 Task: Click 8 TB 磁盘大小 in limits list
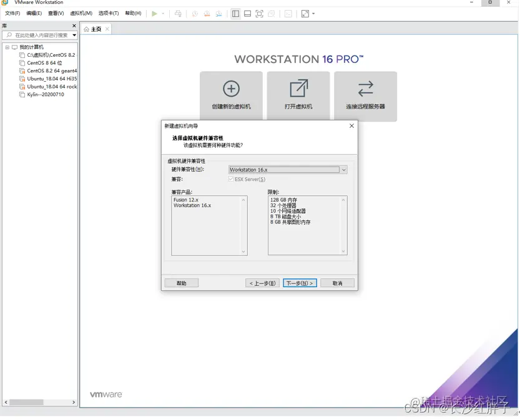[285, 217]
